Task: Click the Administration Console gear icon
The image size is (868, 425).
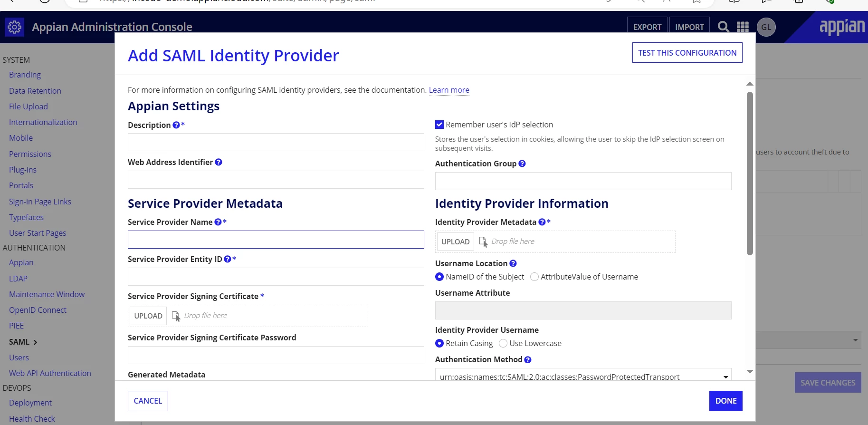Action: coord(14,27)
